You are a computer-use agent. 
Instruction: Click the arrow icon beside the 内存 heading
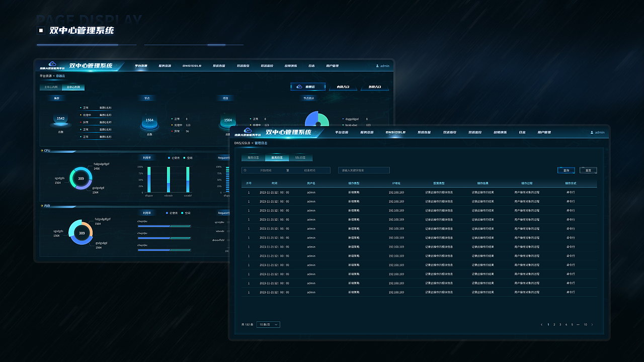click(42, 206)
